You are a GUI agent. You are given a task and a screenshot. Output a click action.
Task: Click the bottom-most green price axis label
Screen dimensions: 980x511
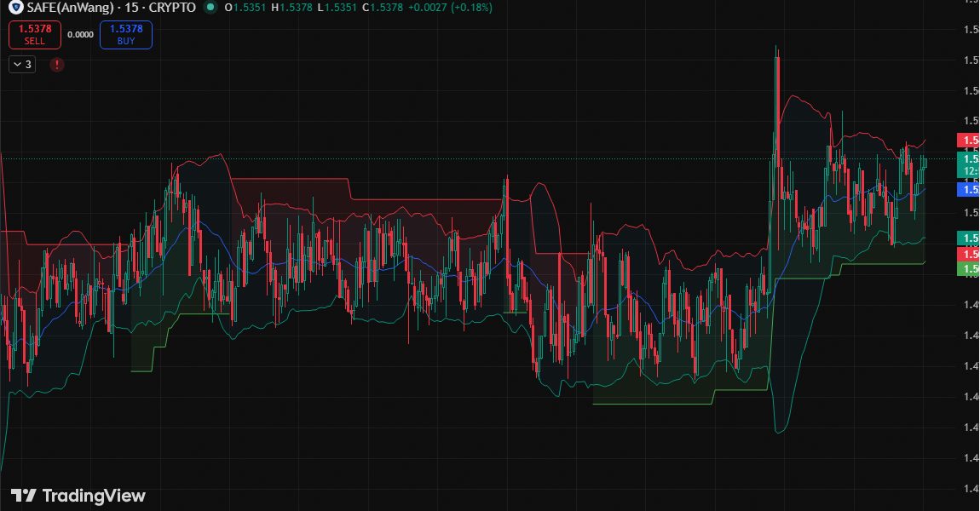[x=968, y=269]
